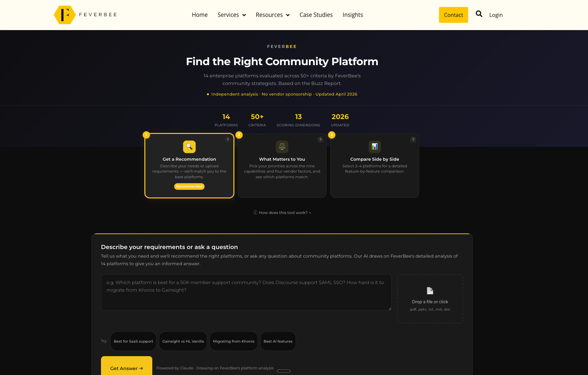Image resolution: width=588 pixels, height=375 pixels.
Task: Select the Compare Side by Side card
Action: (x=375, y=166)
